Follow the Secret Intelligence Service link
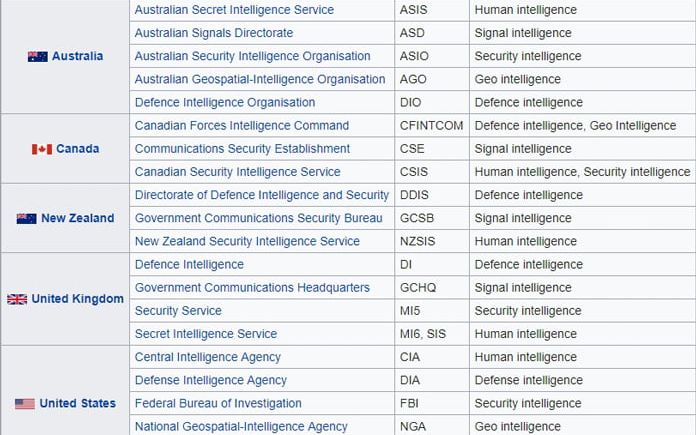 (206, 333)
